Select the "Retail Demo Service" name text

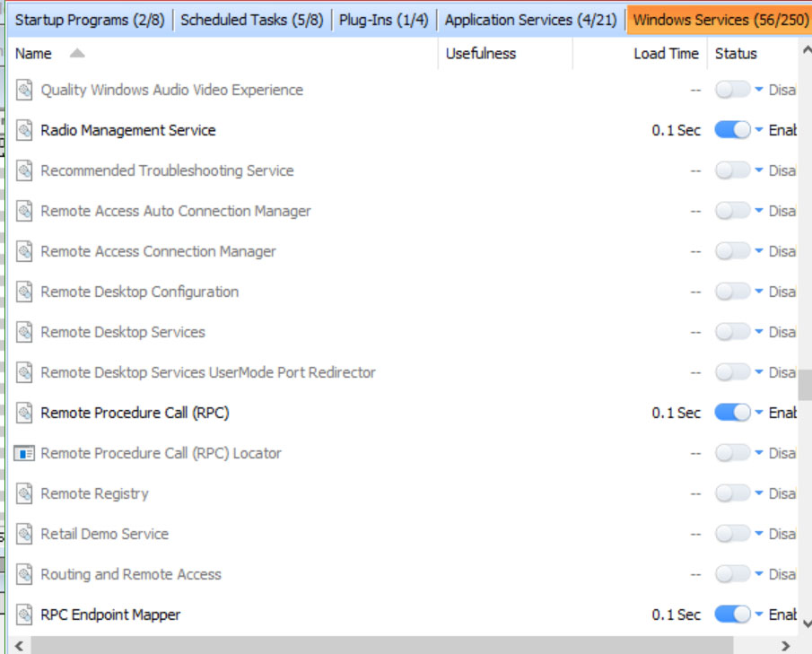tap(105, 534)
